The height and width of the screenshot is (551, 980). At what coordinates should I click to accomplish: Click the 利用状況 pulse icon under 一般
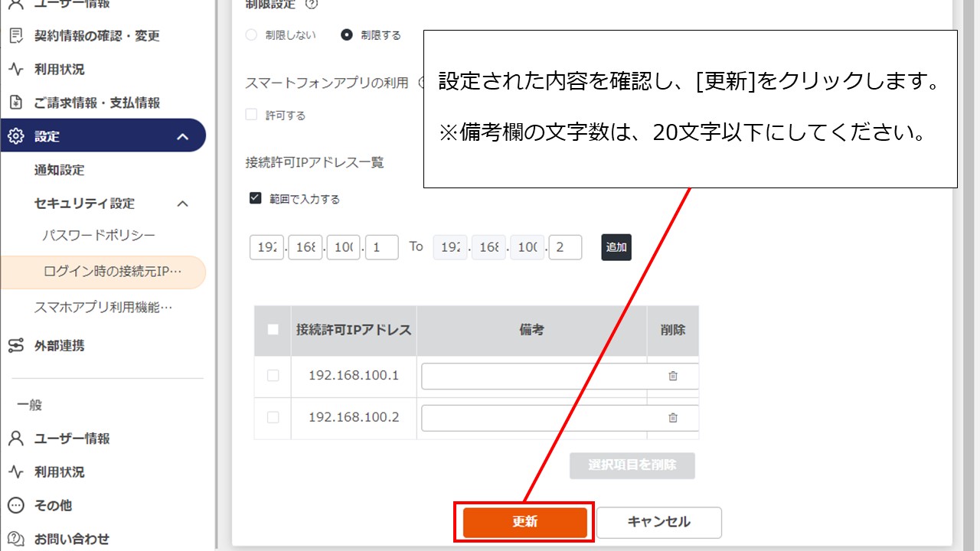pyautogui.click(x=15, y=472)
